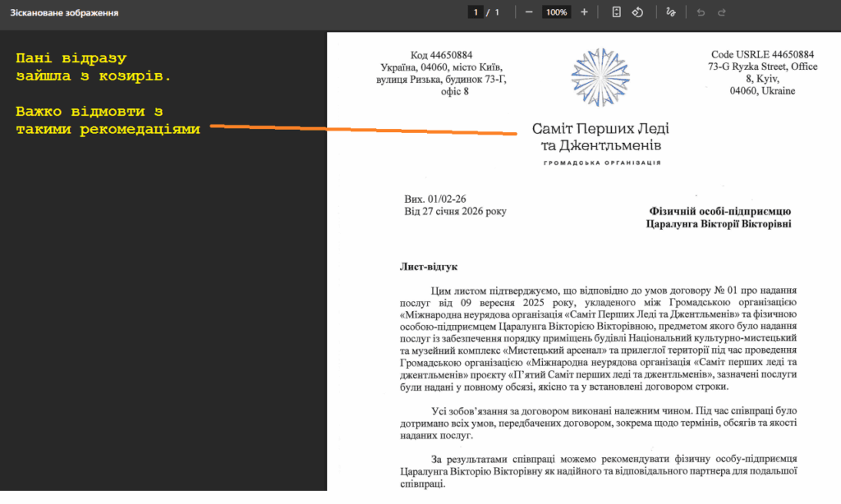Redo the annotation action
Image resolution: width=841 pixels, height=504 pixels.
722,12
